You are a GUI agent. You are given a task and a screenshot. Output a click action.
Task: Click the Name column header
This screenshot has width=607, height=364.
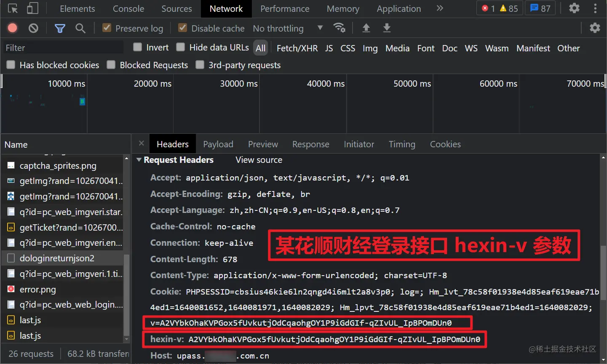(65, 144)
